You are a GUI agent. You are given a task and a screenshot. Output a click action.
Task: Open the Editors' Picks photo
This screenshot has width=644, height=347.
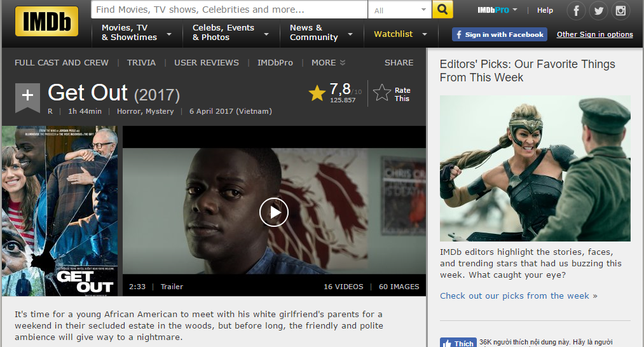535,168
